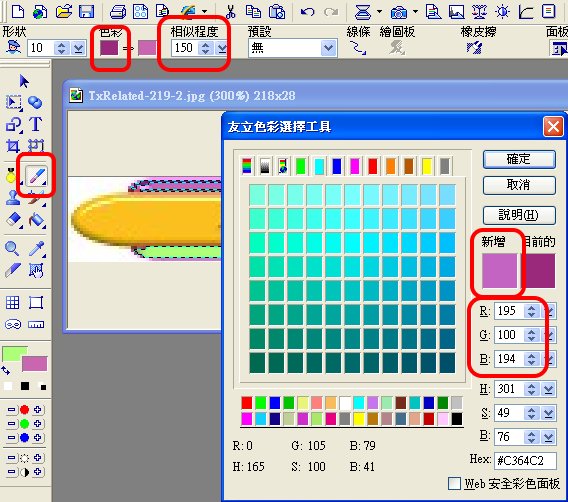Click the Print icon in toolbar

click(x=118, y=12)
